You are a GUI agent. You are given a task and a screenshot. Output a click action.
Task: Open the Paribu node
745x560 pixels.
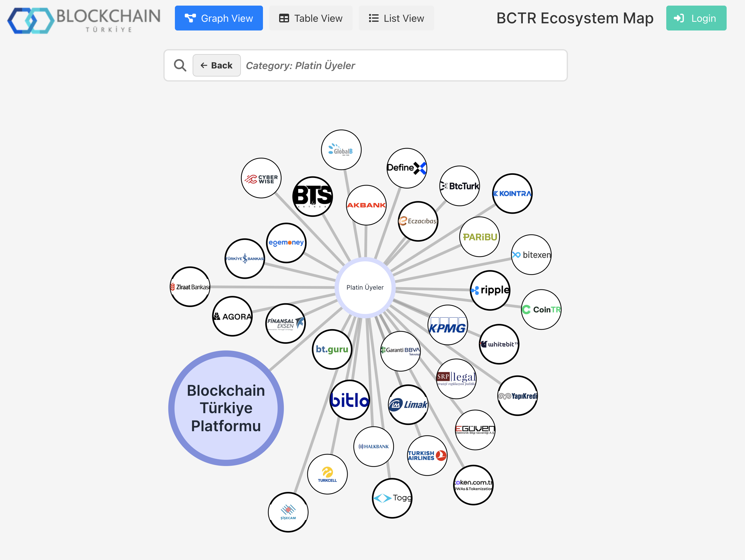pos(480,237)
